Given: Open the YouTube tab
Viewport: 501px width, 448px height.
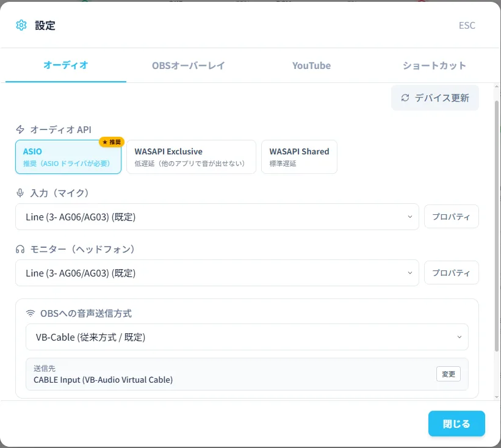Looking at the screenshot, I should (312, 65).
